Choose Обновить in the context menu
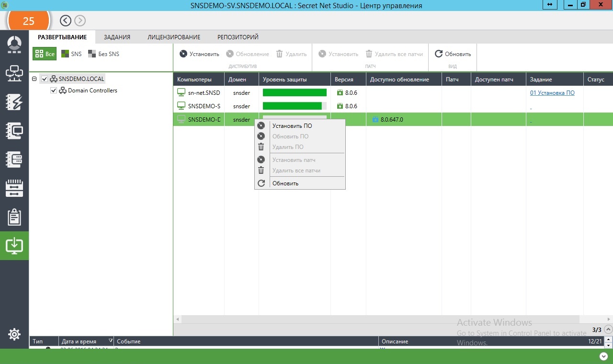 [300, 183]
